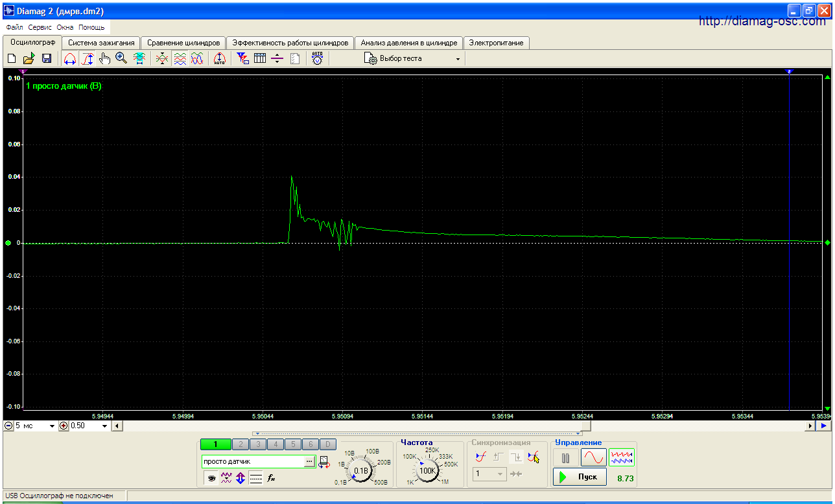Viewport: 835px width, 504px height.
Task: Click the signal inversion waveform icon
Action: point(226,478)
